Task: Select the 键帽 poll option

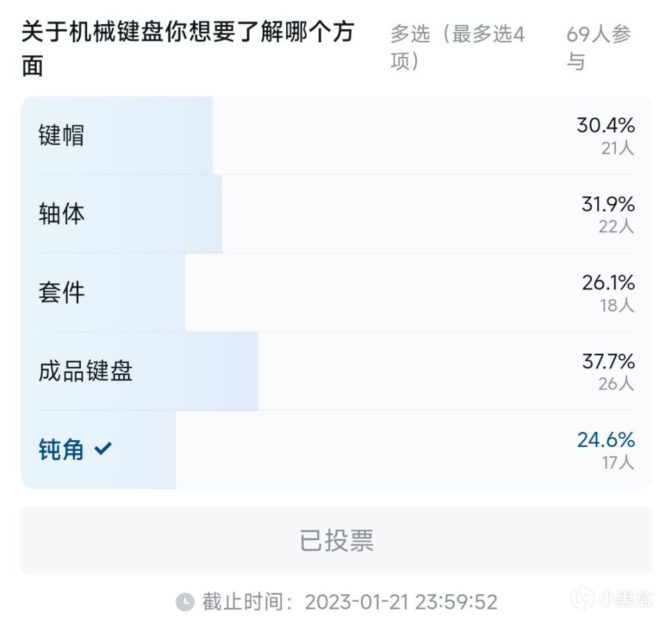Action: 62,135
